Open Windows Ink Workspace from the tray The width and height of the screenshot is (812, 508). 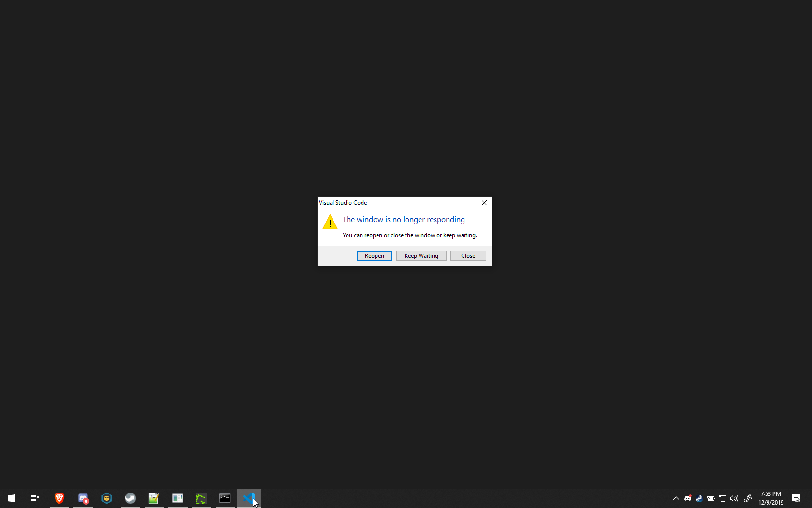pos(748,498)
